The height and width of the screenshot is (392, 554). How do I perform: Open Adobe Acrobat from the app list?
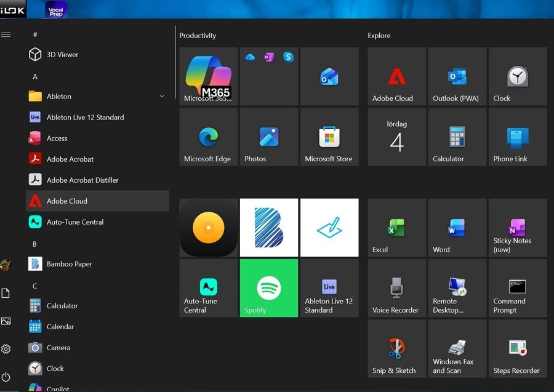(x=97, y=159)
